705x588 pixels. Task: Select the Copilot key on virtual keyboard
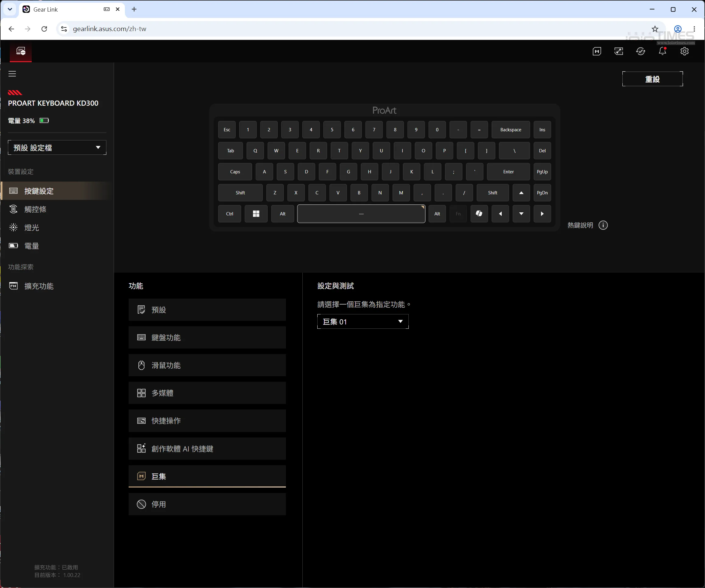tap(479, 214)
